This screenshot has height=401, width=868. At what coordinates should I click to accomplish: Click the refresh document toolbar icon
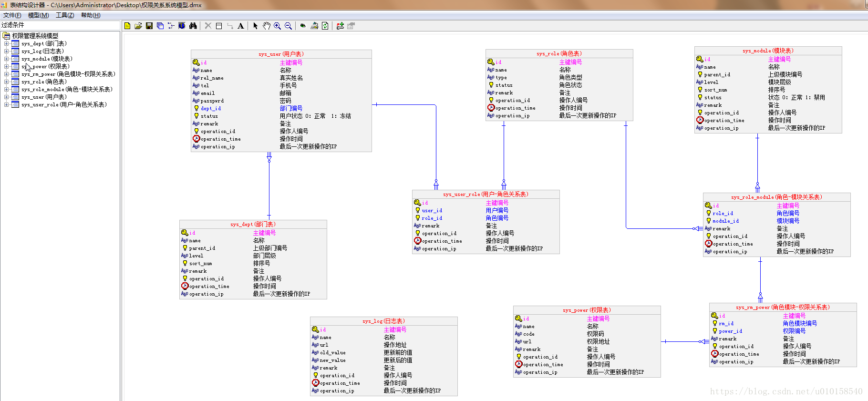pyautogui.click(x=325, y=26)
